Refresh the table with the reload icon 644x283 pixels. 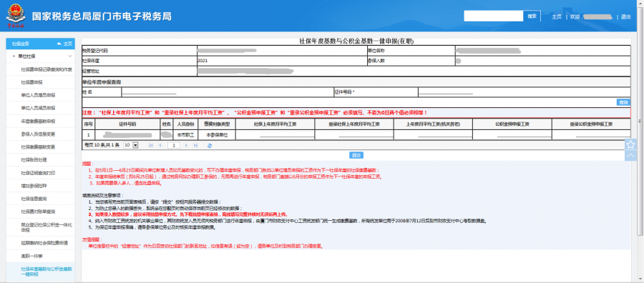pos(210,145)
